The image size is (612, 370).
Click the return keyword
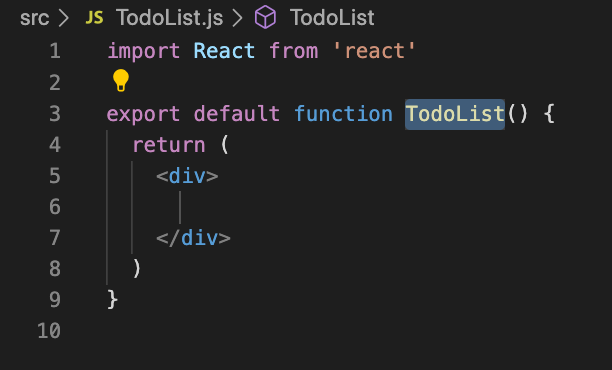tap(169, 145)
